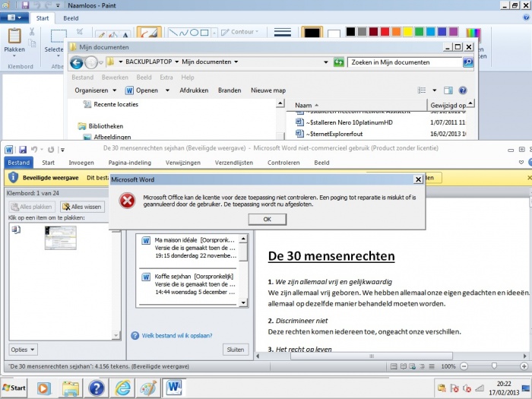Open the Paint application menu button
532x399 pixels.
[14, 17]
